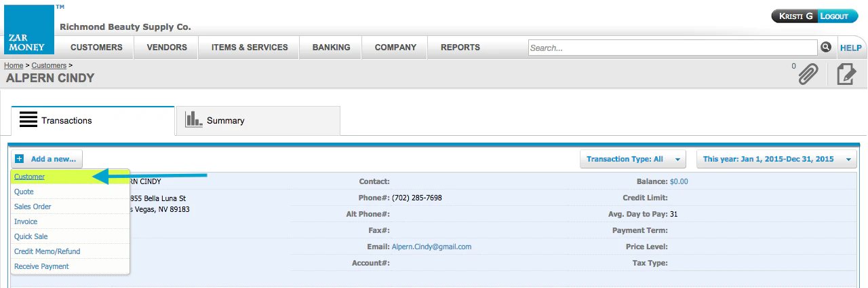Expand the Add a new dropdown
This screenshot has height=288, width=868.
pos(47,159)
